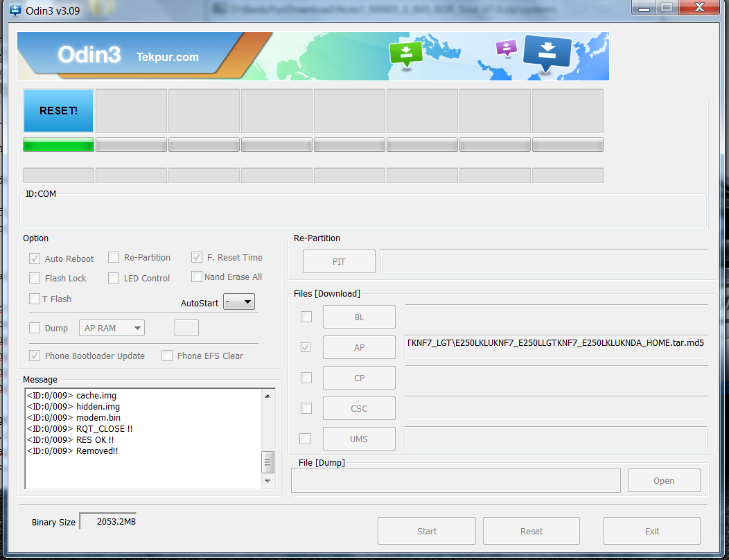Check the BL file checkbox
This screenshot has width=729, height=560.
306,317
